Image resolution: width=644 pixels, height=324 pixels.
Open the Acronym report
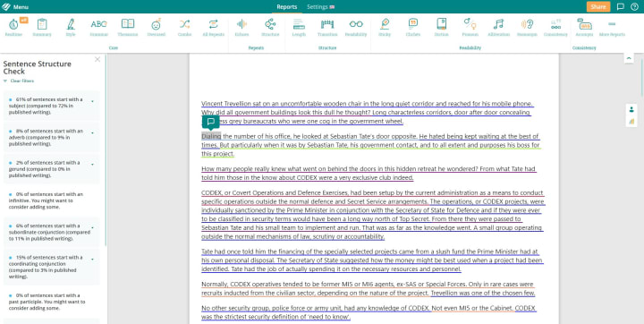tap(584, 27)
